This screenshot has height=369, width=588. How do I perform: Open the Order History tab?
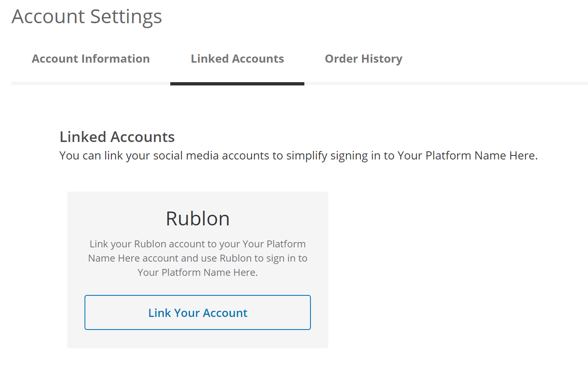pos(363,59)
